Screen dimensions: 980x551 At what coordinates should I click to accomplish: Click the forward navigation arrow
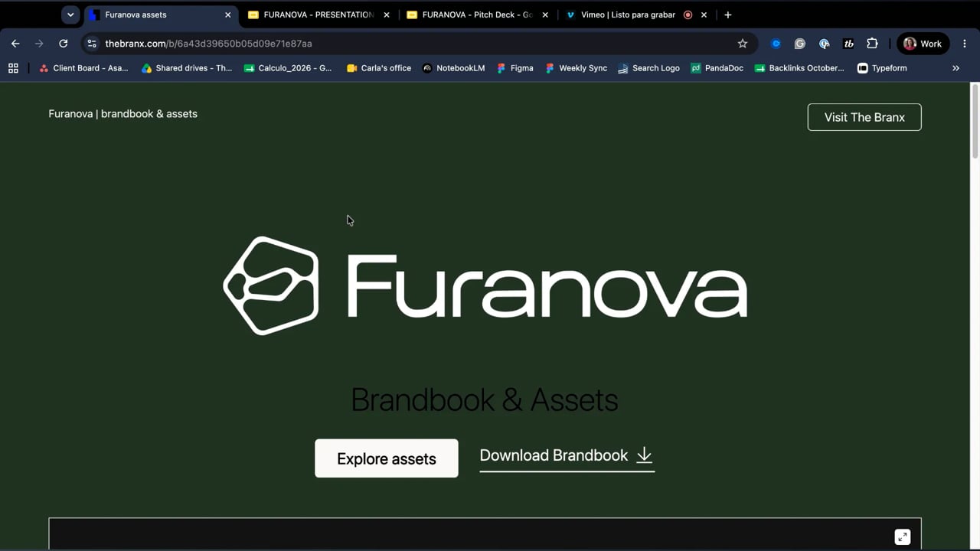coord(39,44)
